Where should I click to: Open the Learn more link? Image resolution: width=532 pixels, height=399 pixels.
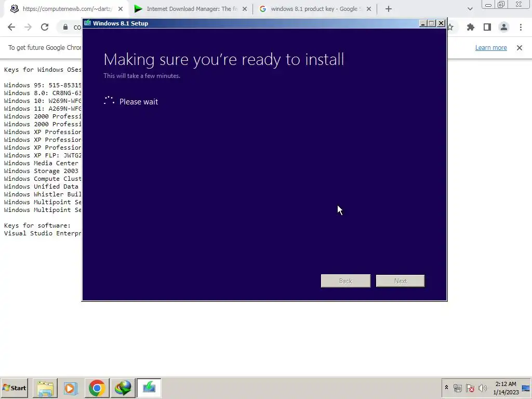click(491, 48)
